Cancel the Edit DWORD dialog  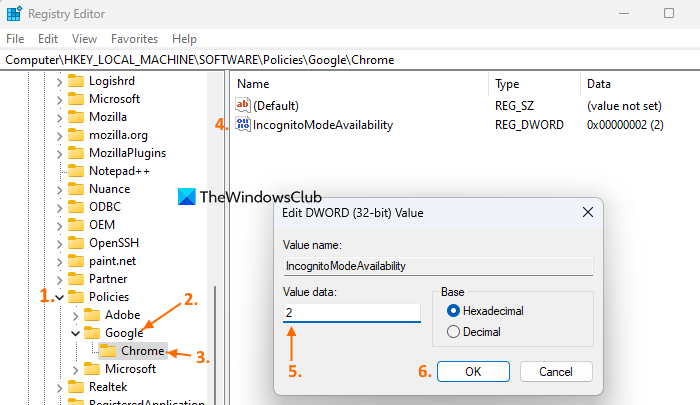click(x=556, y=372)
